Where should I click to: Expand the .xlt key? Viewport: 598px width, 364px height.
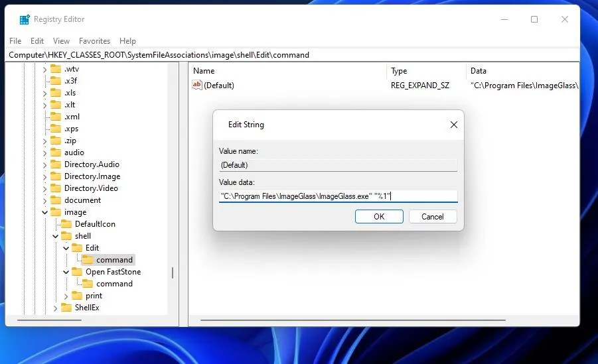coord(44,105)
